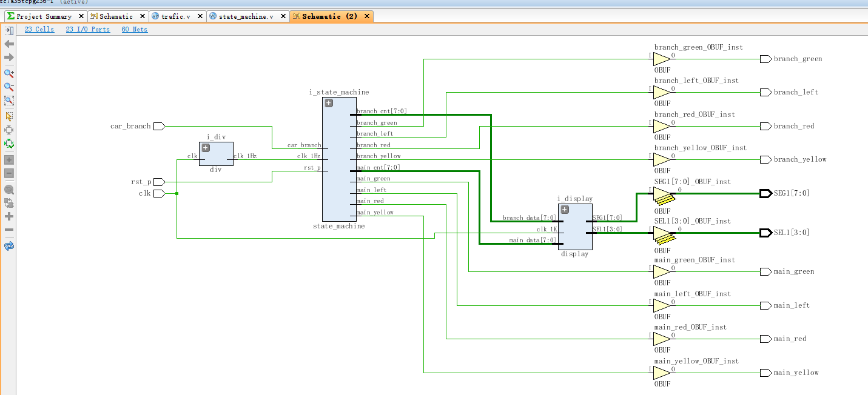Open the trafic.v tab

(x=176, y=16)
